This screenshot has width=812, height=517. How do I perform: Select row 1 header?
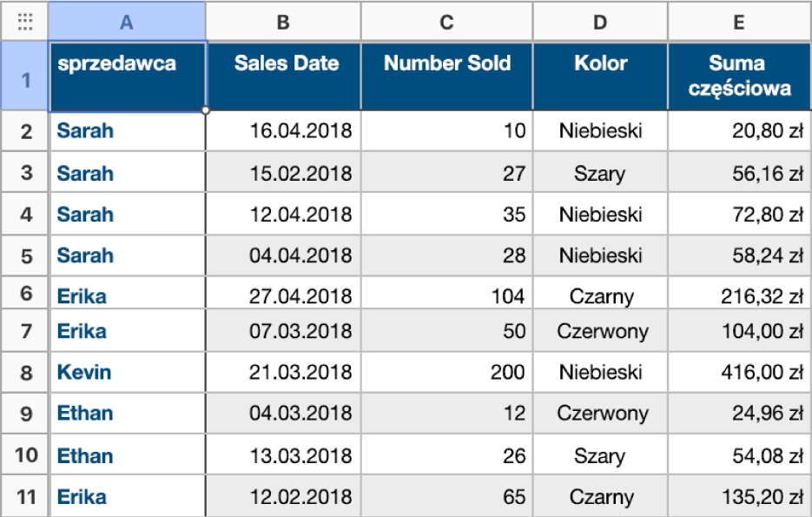(x=25, y=81)
